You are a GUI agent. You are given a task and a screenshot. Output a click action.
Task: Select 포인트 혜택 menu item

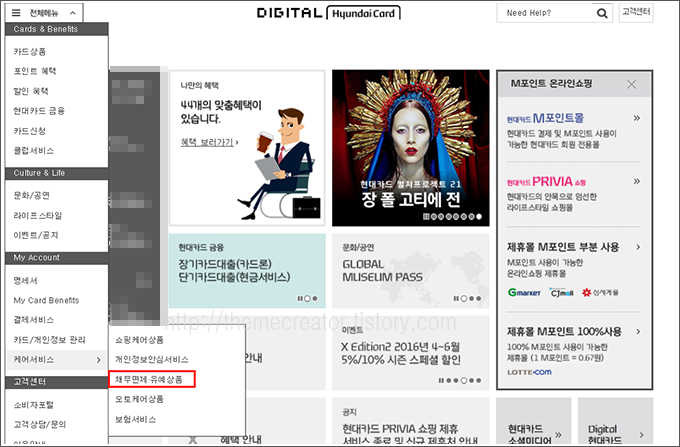(x=35, y=71)
